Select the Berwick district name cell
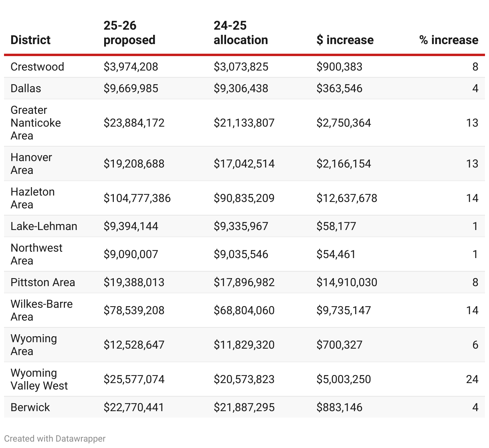The image size is (489, 448). tap(30, 407)
